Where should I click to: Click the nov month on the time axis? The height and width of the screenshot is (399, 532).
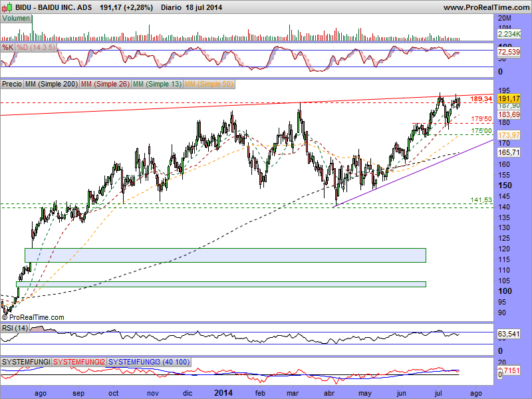click(x=153, y=393)
